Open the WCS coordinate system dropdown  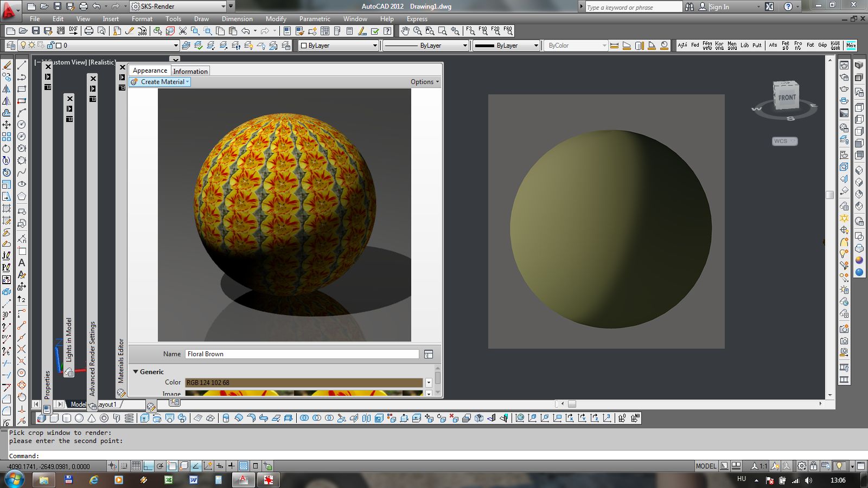coord(784,141)
